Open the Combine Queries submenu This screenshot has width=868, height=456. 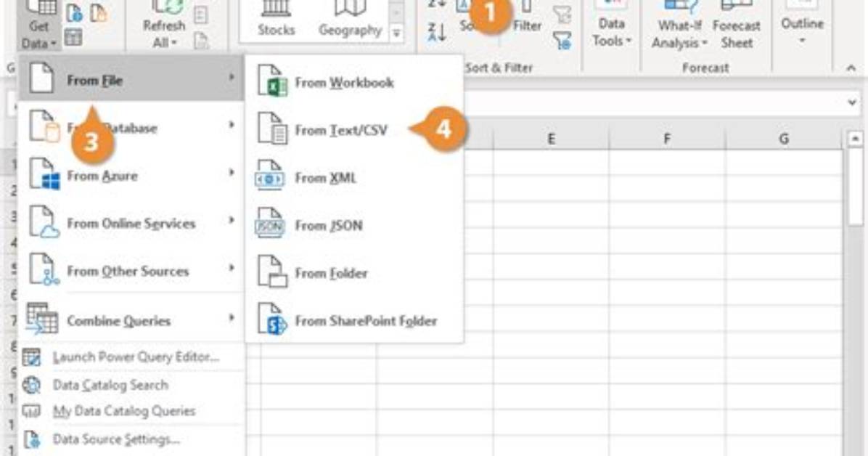pyautogui.click(x=131, y=319)
